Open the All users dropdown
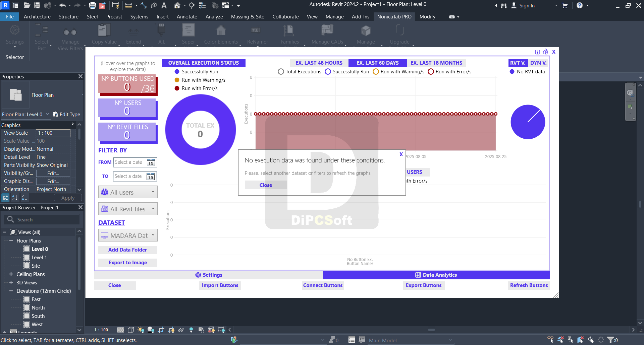The image size is (644, 345). click(x=128, y=192)
